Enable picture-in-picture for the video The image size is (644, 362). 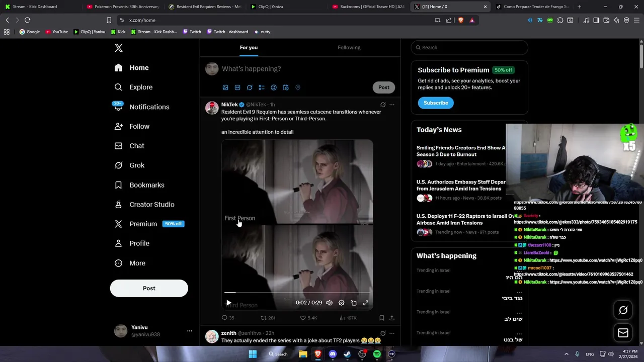click(x=354, y=303)
